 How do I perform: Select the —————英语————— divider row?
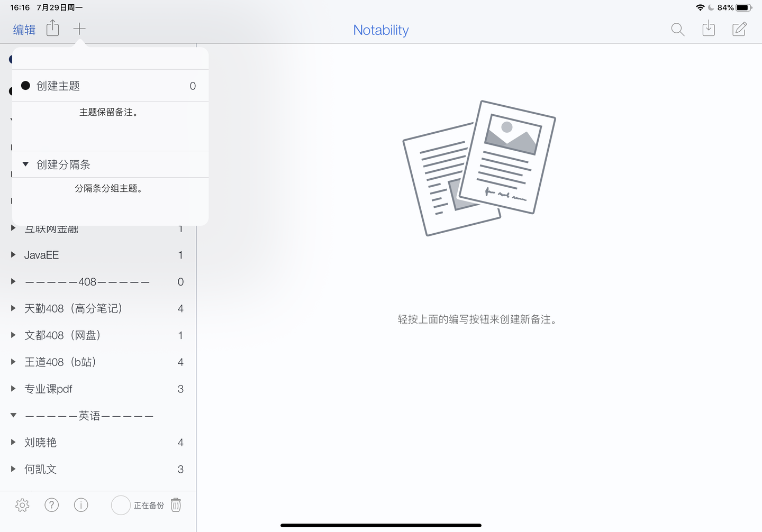[98, 416]
